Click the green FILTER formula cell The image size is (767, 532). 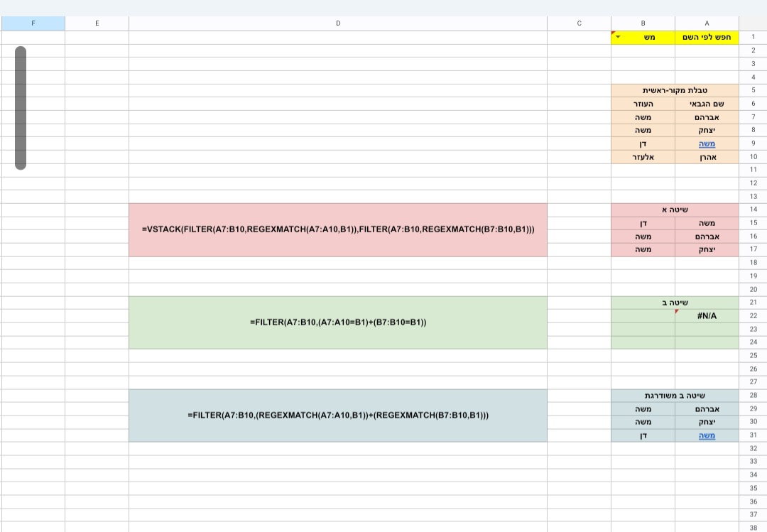click(x=338, y=322)
